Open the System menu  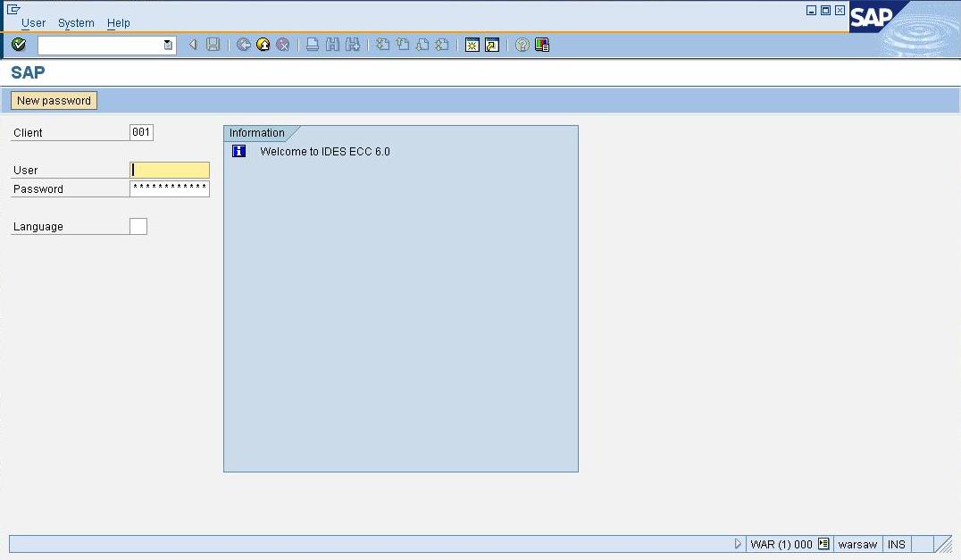76,23
